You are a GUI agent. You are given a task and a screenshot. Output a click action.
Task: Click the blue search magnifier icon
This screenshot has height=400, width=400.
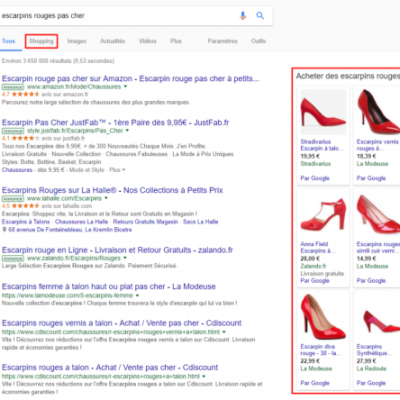pos(260,15)
